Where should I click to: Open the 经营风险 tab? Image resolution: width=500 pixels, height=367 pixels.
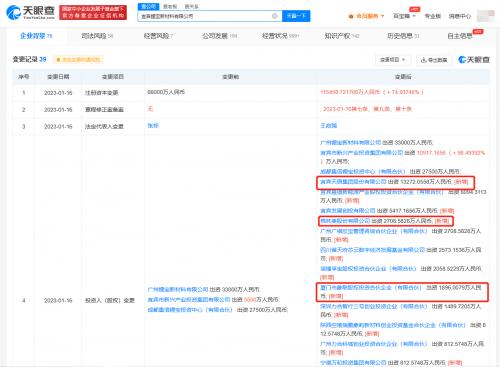coord(158,36)
